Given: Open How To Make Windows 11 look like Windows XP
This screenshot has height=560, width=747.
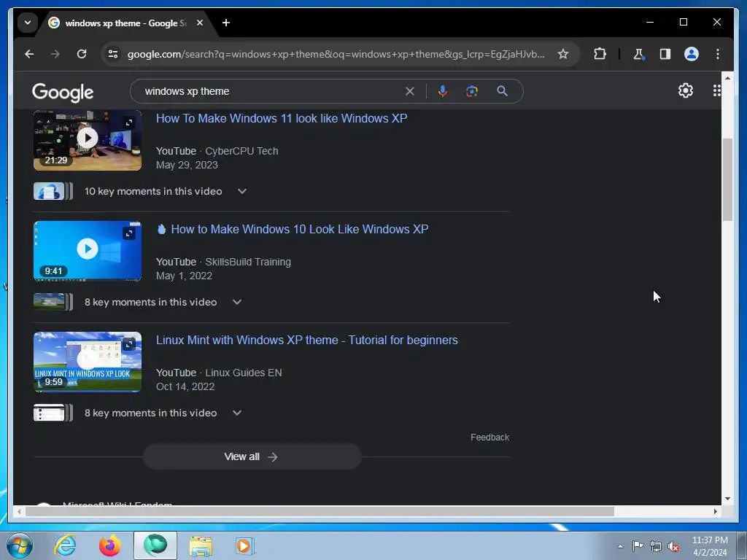Looking at the screenshot, I should click(282, 118).
